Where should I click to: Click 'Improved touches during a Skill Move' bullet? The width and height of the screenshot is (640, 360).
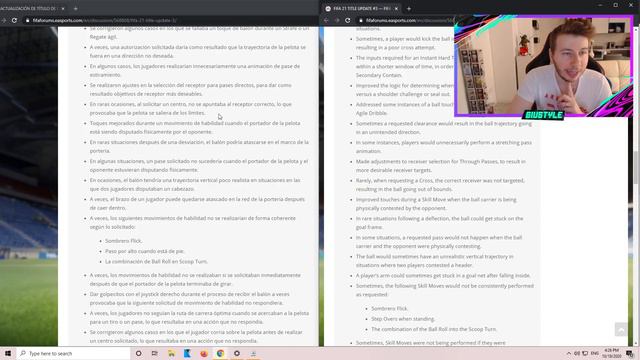[x=436, y=204]
